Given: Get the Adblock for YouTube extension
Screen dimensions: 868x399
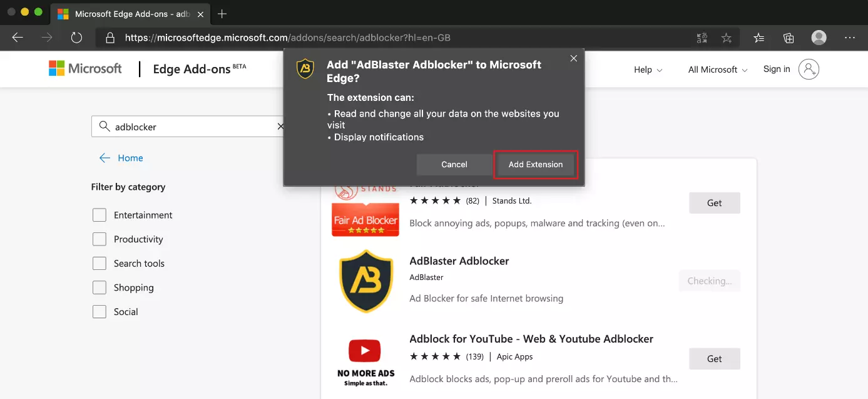Looking at the screenshot, I should coord(714,359).
